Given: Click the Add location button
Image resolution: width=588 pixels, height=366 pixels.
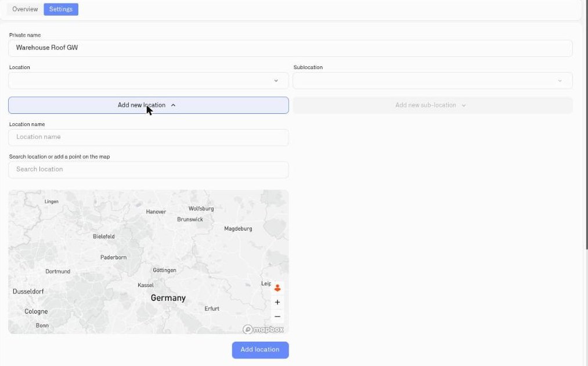Looking at the screenshot, I should [x=260, y=350].
